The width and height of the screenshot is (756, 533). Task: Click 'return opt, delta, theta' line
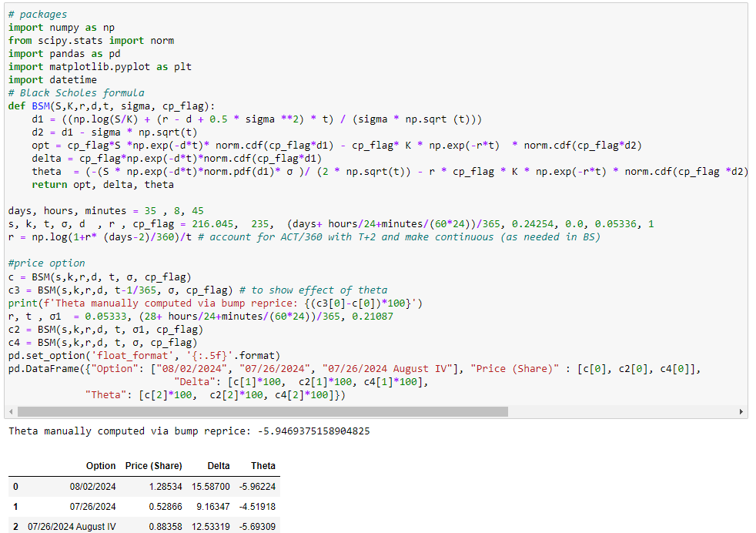click(102, 184)
